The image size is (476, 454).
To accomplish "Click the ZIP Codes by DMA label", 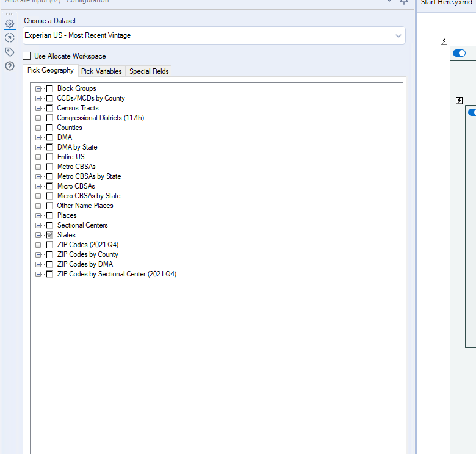I will pos(85,264).
